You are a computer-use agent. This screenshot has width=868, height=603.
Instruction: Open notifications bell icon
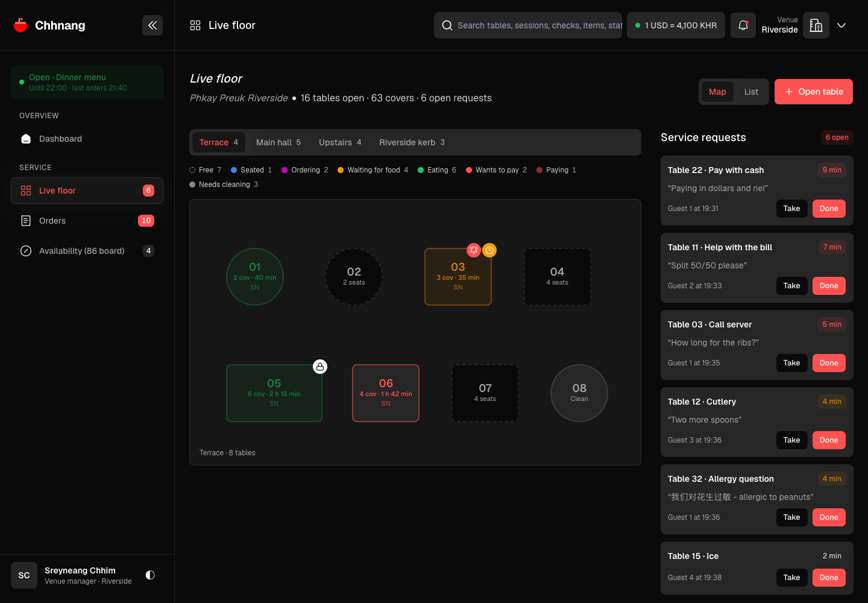coord(743,25)
